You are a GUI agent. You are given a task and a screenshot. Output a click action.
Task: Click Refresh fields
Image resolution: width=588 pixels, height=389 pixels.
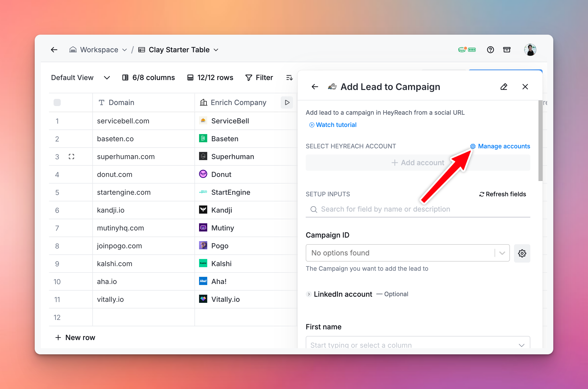coord(503,194)
